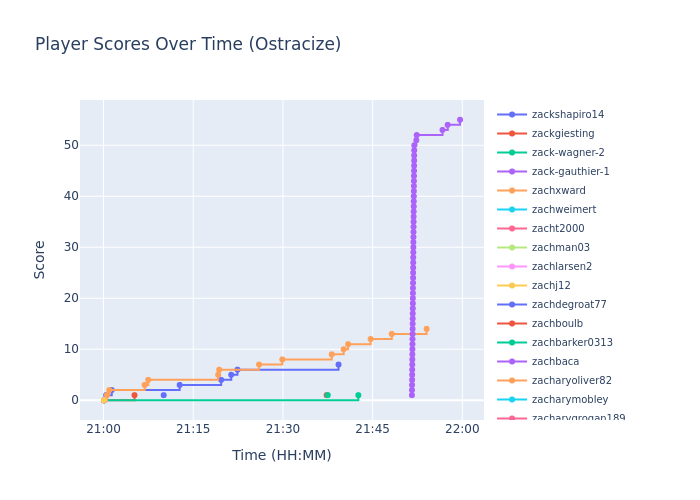Click the zachlarsen2 legend marker
The height and width of the screenshot is (500, 700).
[512, 267]
